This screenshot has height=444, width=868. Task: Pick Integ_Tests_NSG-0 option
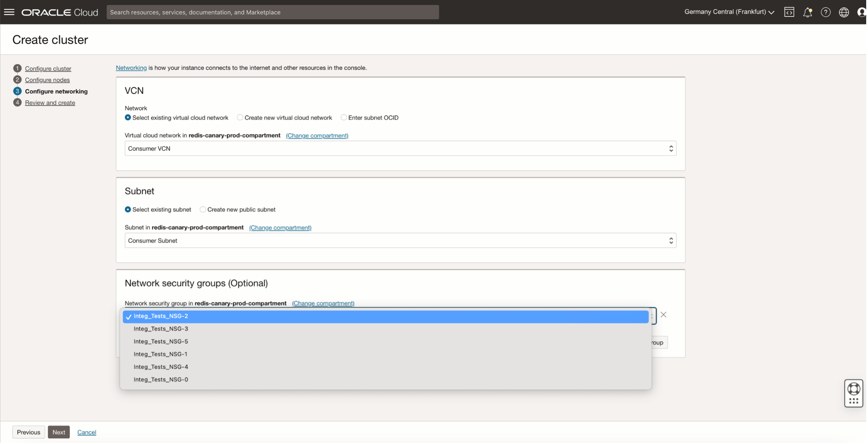pos(161,379)
